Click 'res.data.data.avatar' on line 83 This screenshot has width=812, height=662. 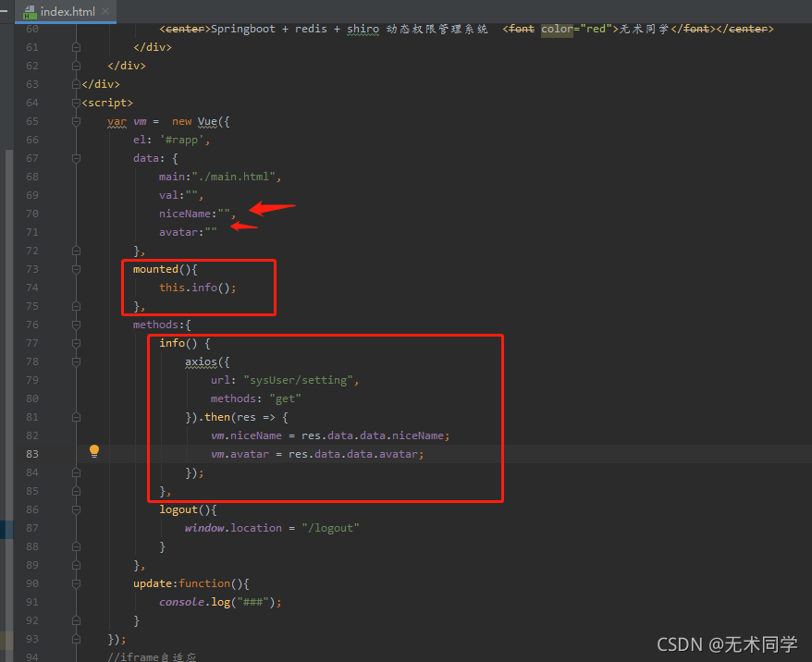pos(353,455)
